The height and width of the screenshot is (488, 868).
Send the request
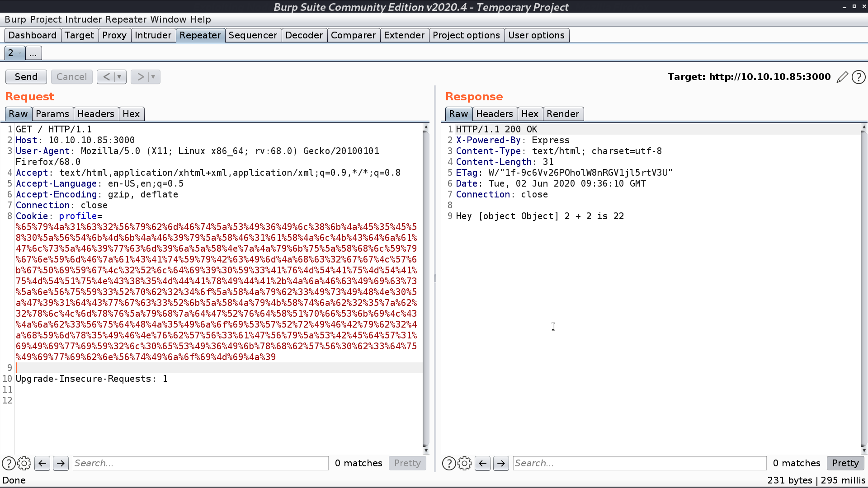[26, 77]
